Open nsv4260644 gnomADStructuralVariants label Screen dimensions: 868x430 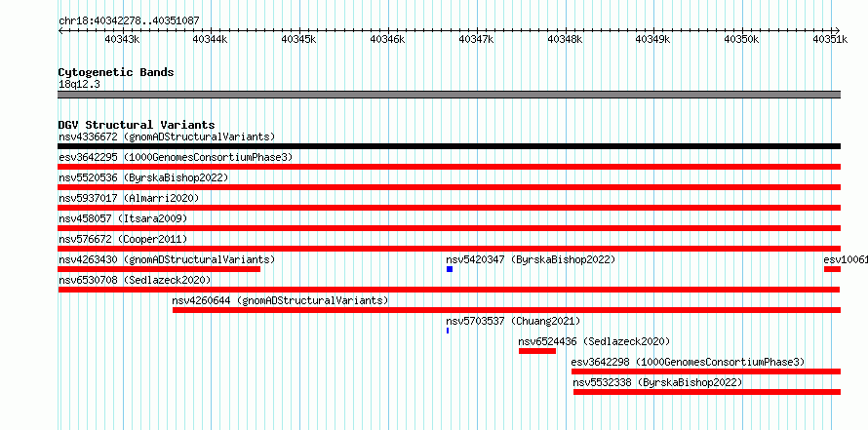coord(280,300)
